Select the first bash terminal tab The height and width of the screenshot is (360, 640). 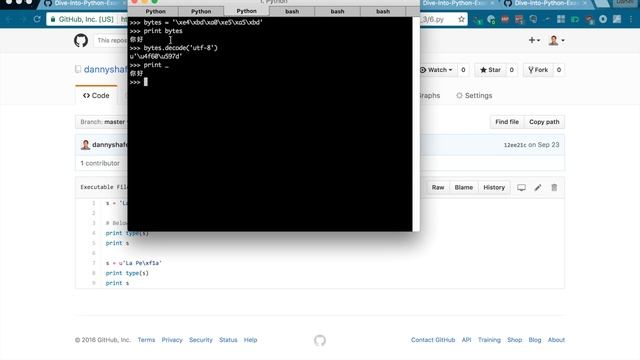coord(292,11)
